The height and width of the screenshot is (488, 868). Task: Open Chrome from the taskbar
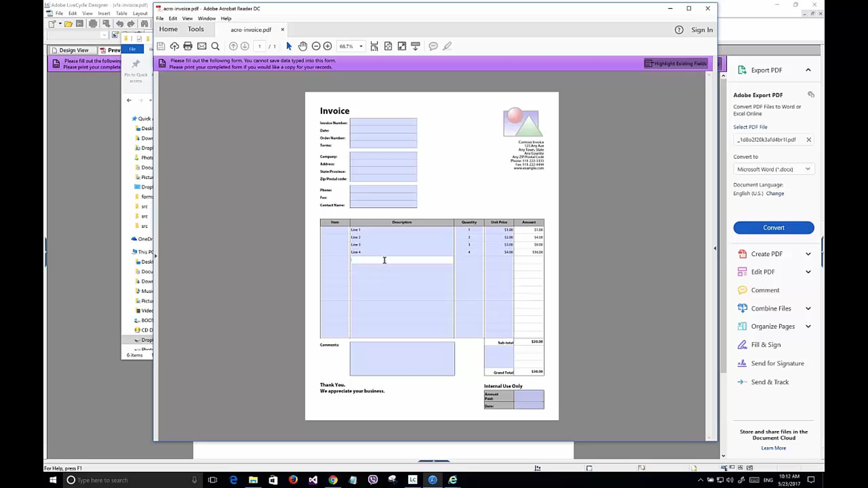tap(333, 480)
